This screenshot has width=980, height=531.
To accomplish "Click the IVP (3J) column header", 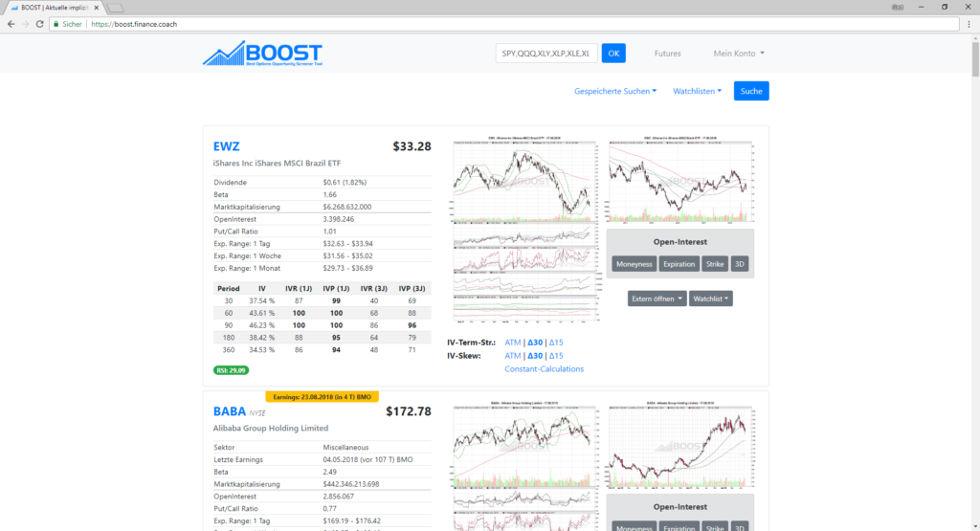I will point(412,289).
